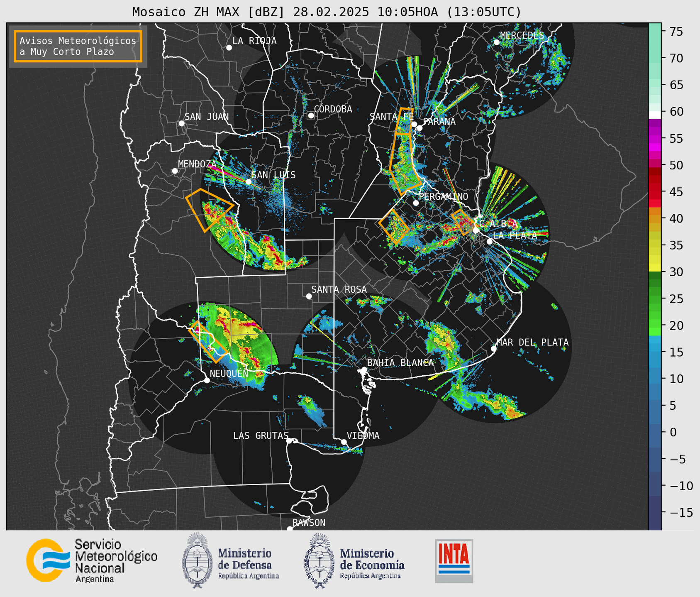Click the MAR DEL PLATA city label
The width and height of the screenshot is (700, 597).
(532, 342)
